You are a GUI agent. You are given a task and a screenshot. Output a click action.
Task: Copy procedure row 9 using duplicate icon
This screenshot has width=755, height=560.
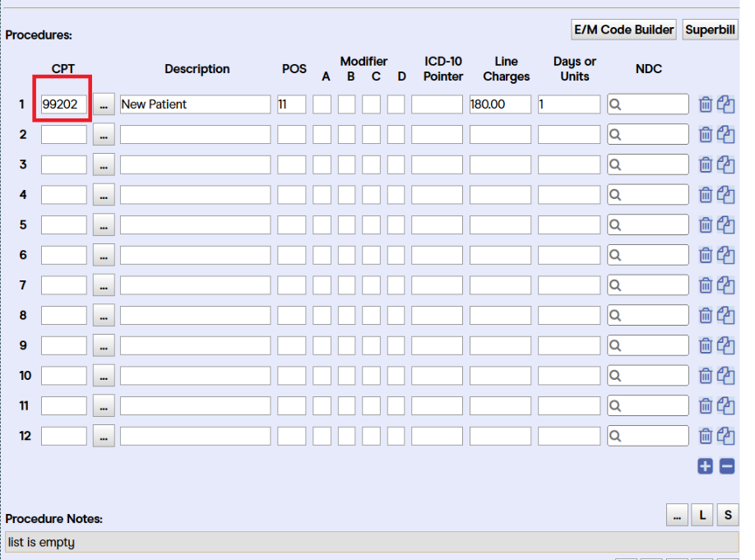pos(726,345)
